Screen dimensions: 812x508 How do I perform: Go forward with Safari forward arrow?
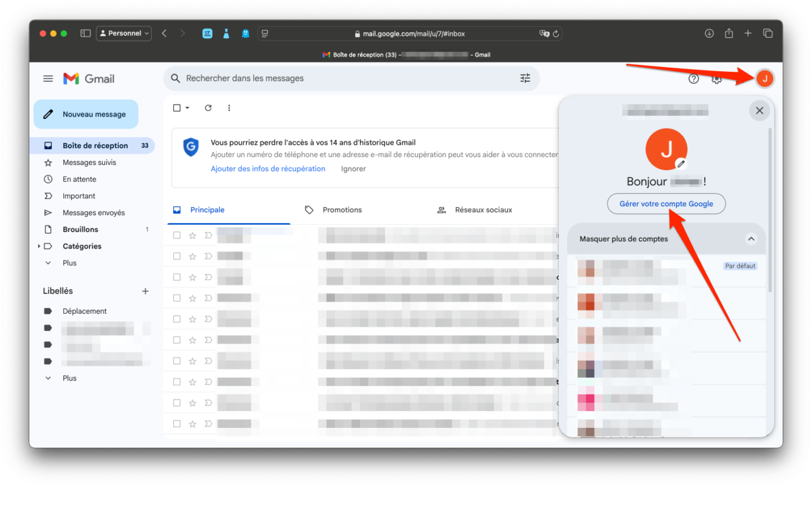point(182,33)
